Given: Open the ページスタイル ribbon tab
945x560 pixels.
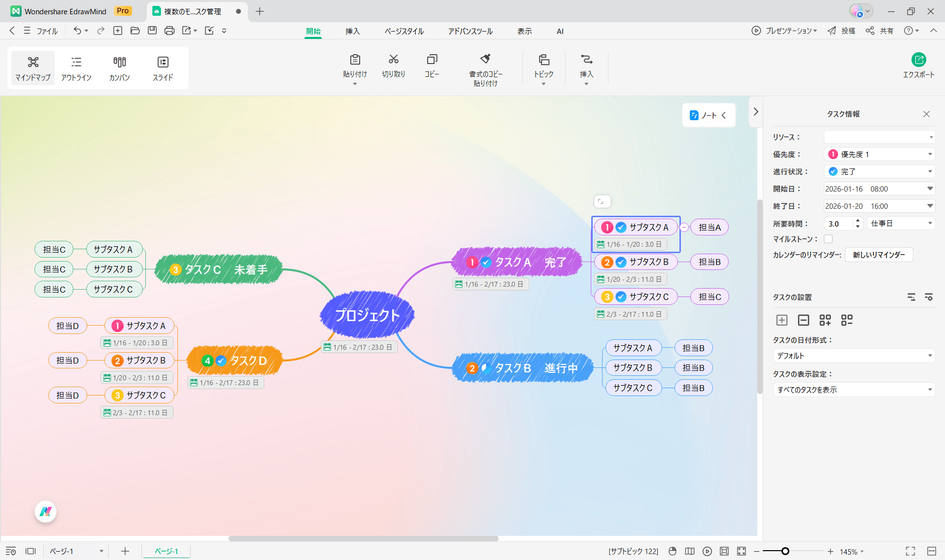Looking at the screenshot, I should click(404, 31).
